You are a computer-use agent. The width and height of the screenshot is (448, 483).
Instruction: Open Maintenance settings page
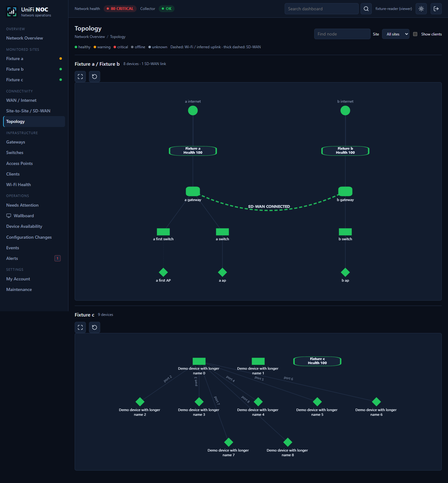click(x=34, y=289)
